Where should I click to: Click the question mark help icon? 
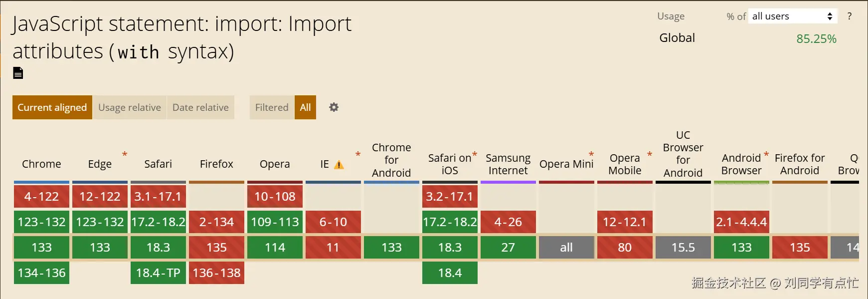pyautogui.click(x=850, y=16)
